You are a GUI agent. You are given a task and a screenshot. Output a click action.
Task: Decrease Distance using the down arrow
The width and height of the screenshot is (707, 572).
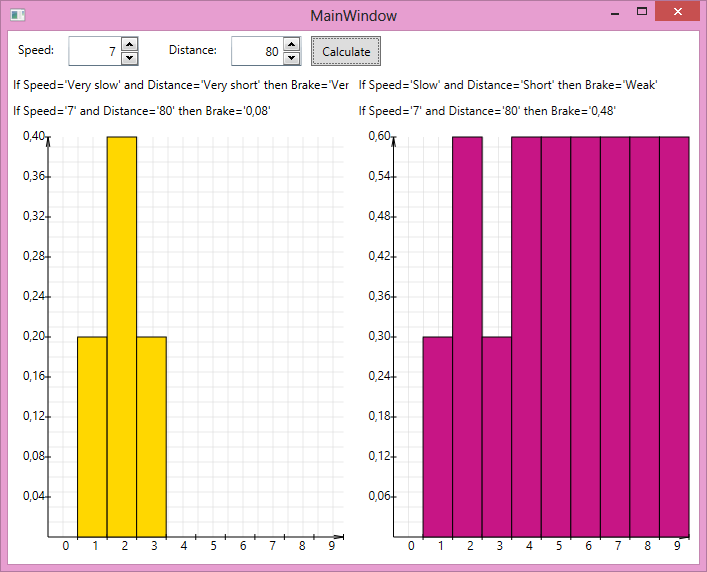(x=291, y=58)
